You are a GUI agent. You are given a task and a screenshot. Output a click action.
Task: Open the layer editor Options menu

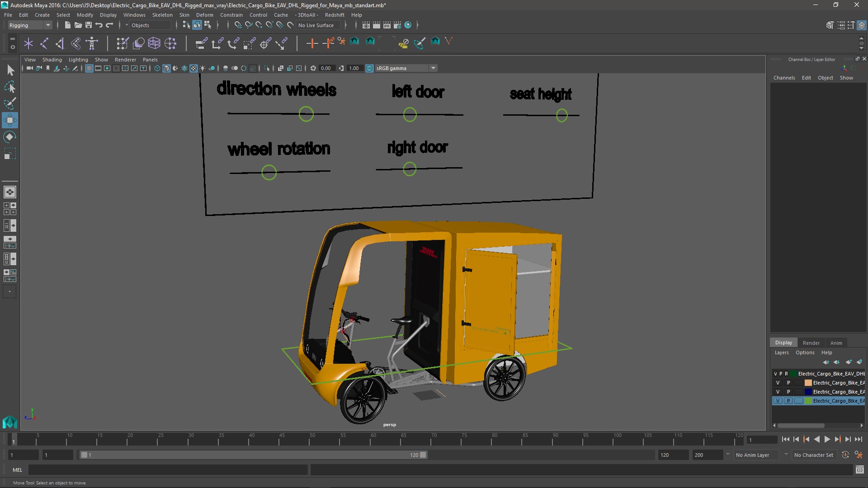(x=805, y=352)
